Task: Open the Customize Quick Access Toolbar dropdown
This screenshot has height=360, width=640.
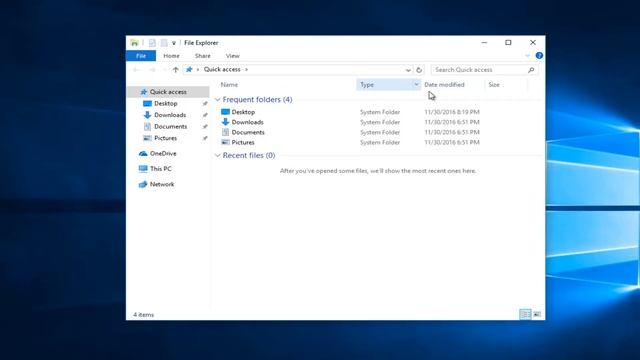Action: coord(173,43)
